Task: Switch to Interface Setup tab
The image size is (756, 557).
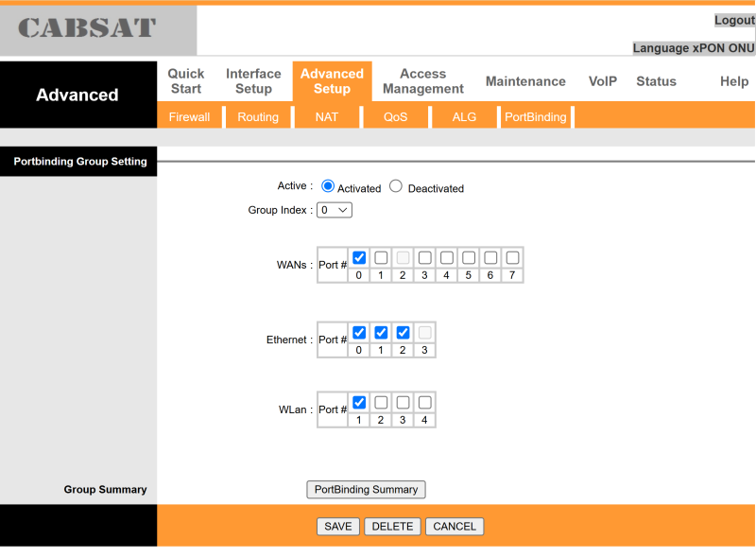Action: pyautogui.click(x=253, y=81)
